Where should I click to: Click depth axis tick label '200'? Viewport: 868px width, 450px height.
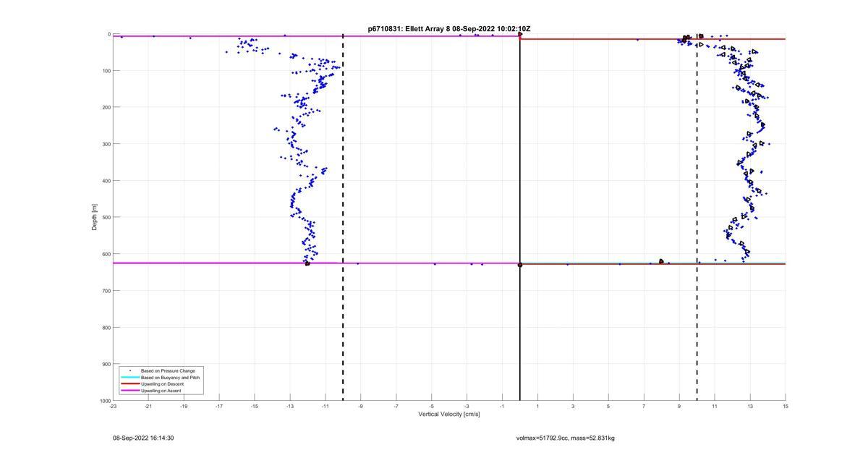[x=106, y=107]
